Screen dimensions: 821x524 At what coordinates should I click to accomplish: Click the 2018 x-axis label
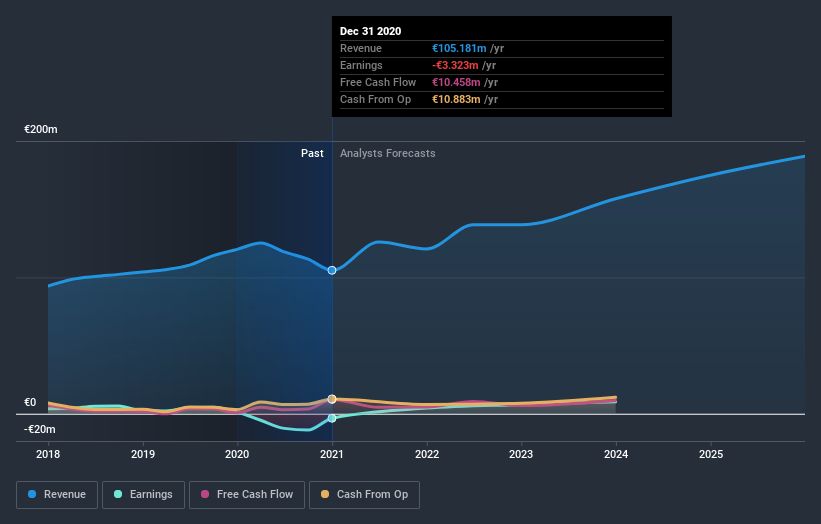[x=48, y=454]
